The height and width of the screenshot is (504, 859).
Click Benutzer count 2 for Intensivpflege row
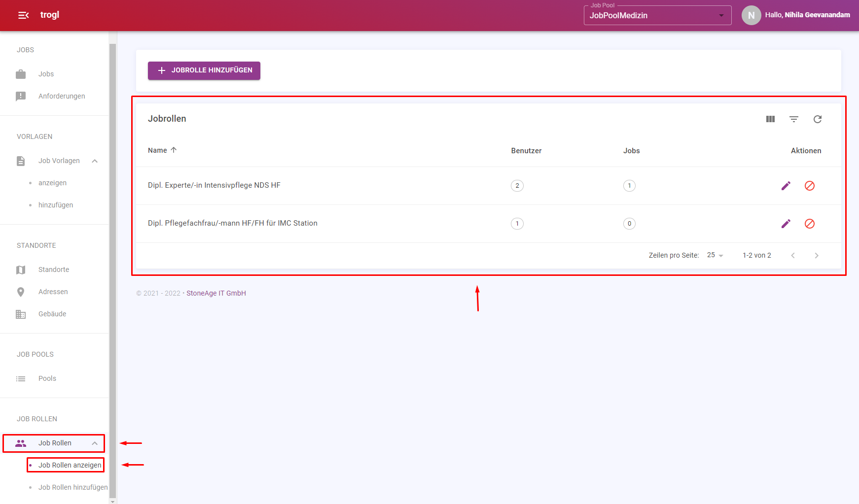coord(517,186)
